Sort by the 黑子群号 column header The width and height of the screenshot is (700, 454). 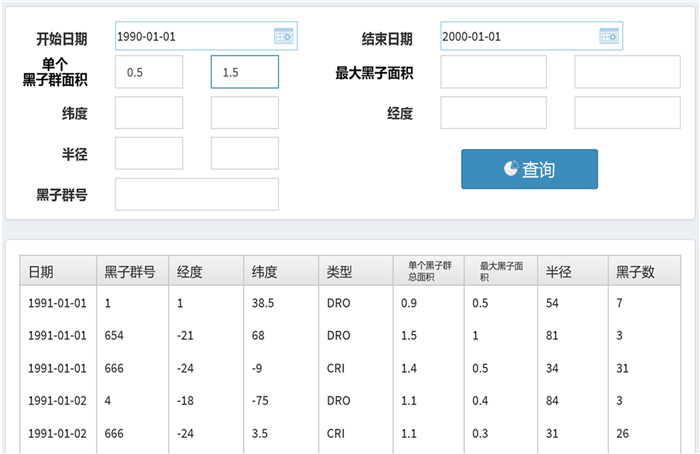point(132,271)
